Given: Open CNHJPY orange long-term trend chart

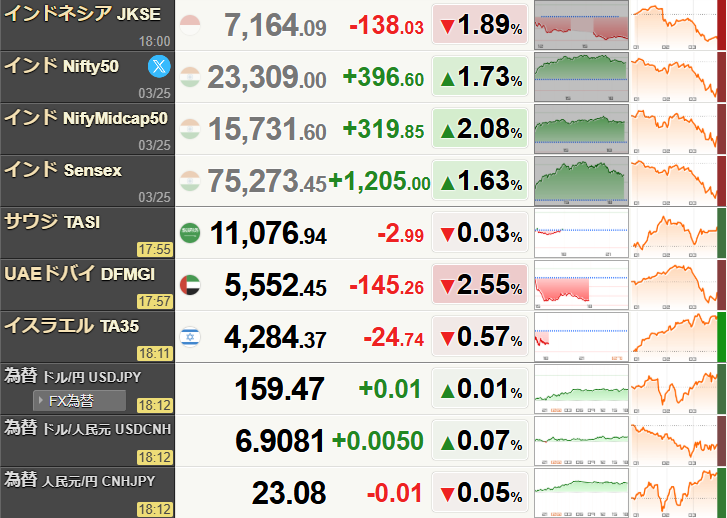Looking at the screenshot, I should coord(674,492).
